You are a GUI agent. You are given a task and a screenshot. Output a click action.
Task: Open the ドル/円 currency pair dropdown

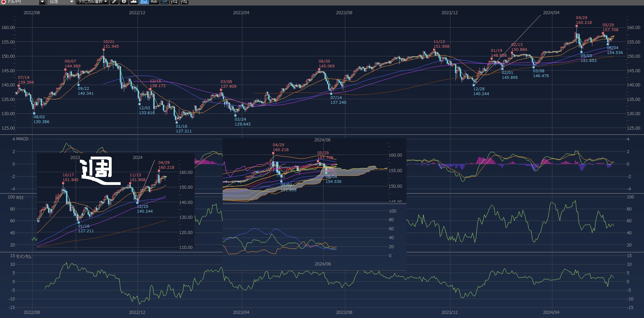click(42, 2)
